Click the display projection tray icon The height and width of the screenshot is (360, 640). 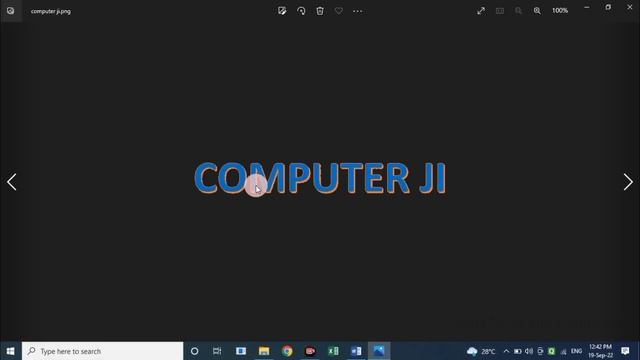point(540,351)
